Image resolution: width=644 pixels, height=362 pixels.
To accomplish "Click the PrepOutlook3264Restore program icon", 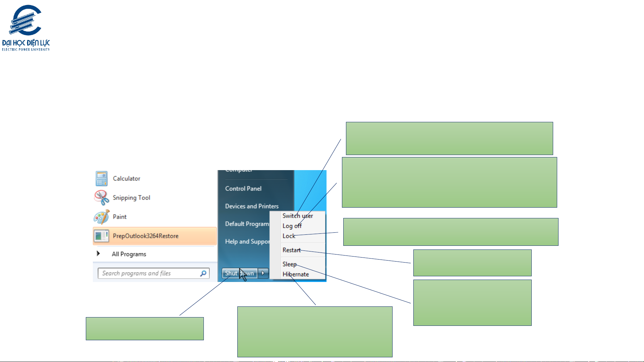I will click(x=101, y=236).
